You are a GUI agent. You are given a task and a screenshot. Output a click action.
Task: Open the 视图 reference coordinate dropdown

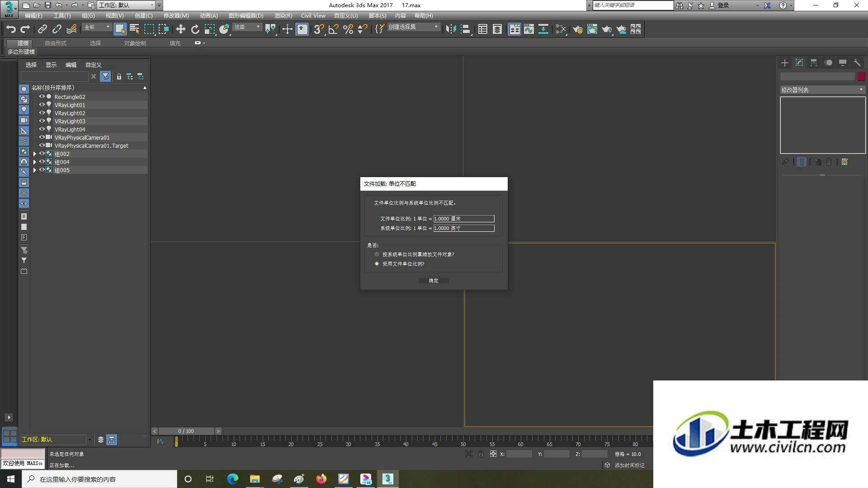pos(247,28)
